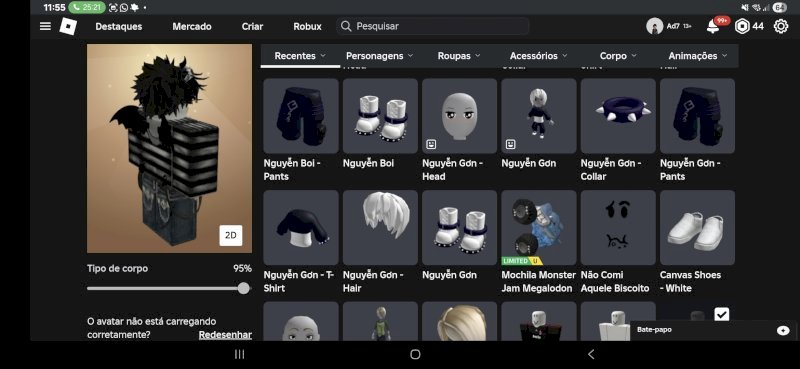Viewport: 800px width, 369px height.
Task: Expand the Corpo dropdown chevron
Action: (x=634, y=56)
